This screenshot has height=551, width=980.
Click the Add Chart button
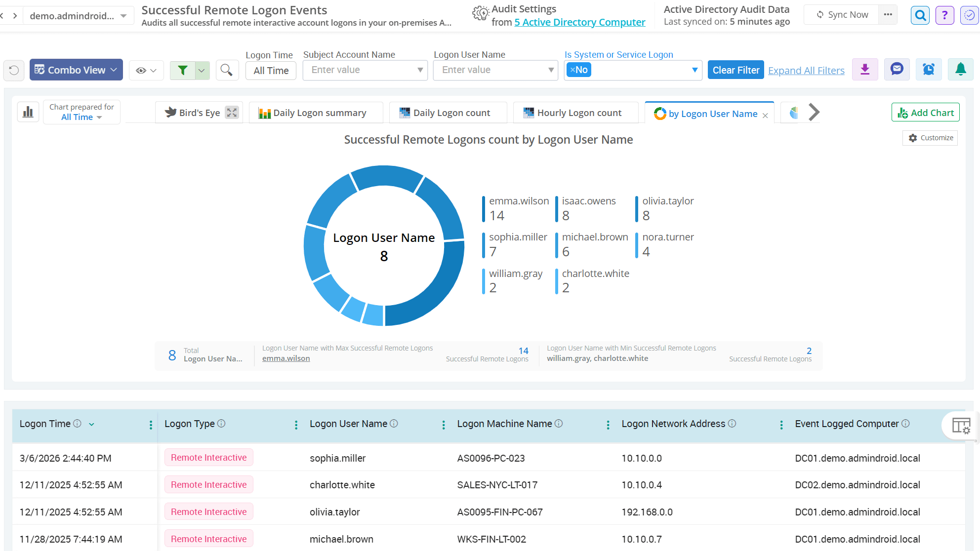(926, 113)
